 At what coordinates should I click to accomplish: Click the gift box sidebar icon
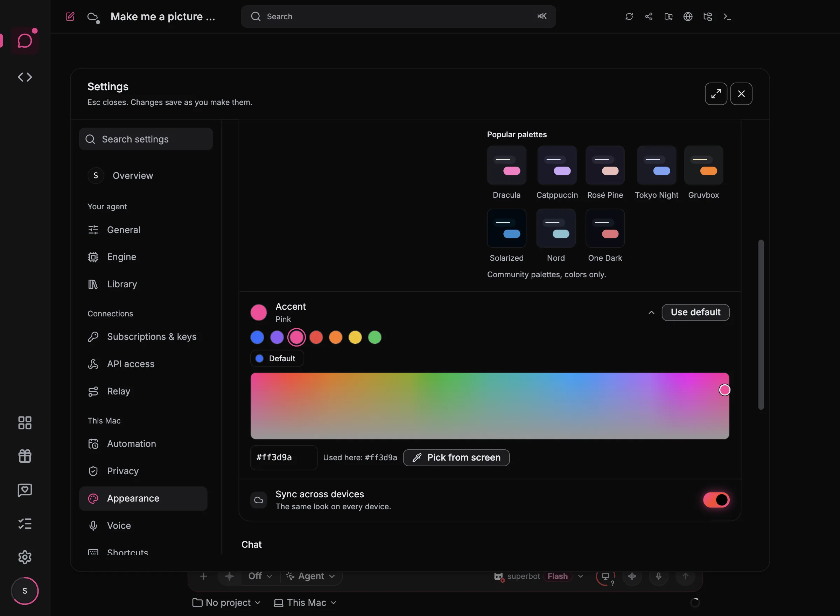[x=25, y=456]
